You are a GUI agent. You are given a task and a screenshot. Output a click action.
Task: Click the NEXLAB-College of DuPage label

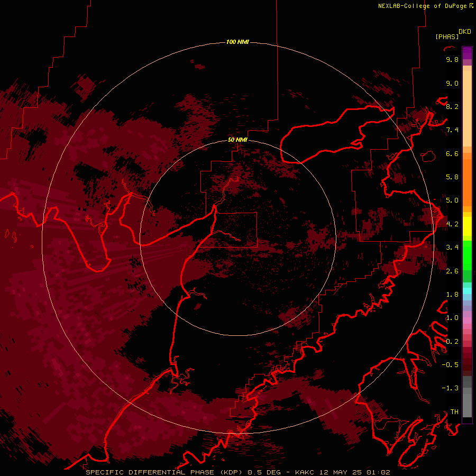pyautogui.click(x=423, y=6)
